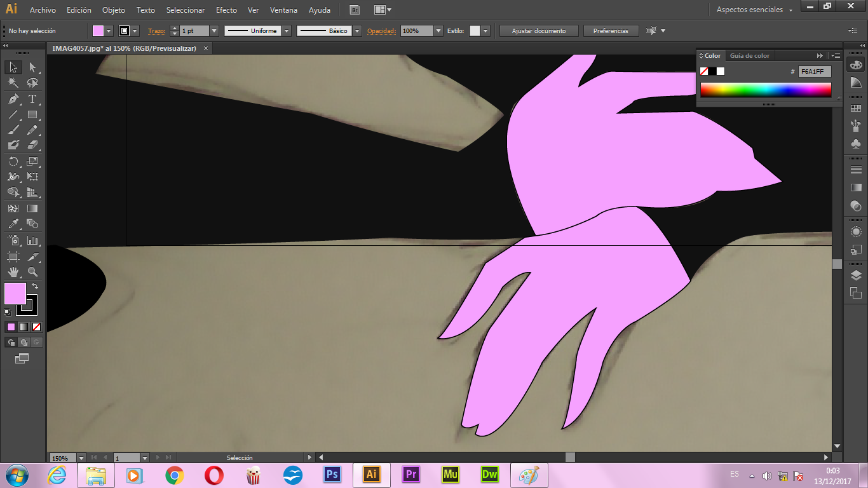Change screen mode button
The image size is (868, 488).
click(x=22, y=358)
